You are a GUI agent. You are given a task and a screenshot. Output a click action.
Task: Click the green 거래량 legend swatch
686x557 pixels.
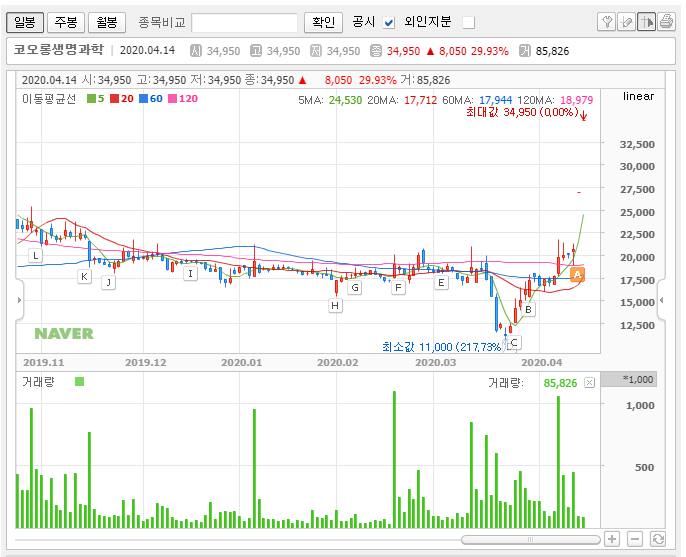79,382
